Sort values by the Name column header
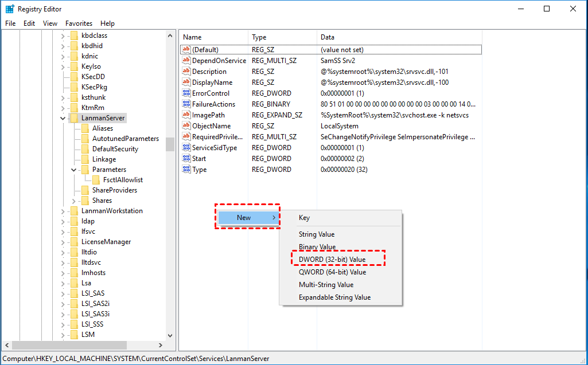 tap(214, 37)
